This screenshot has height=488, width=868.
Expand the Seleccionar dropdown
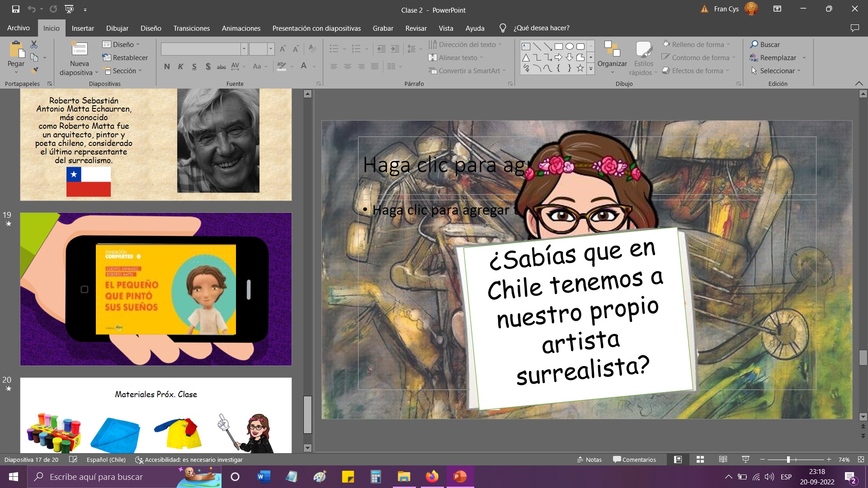point(777,70)
